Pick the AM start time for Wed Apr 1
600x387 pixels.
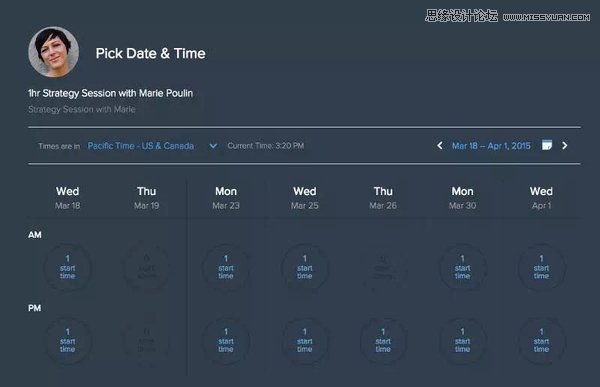click(x=541, y=267)
